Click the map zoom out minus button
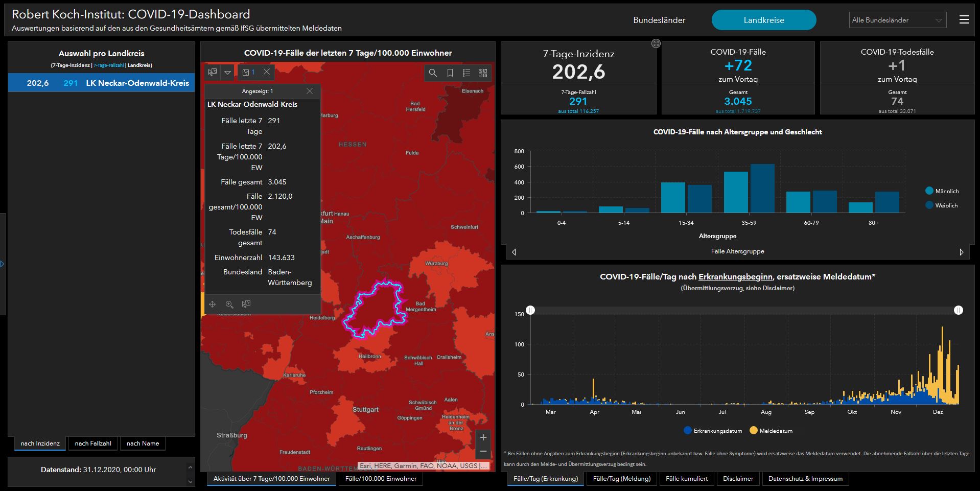Screen dimensions: 980x491 pyautogui.click(x=483, y=452)
